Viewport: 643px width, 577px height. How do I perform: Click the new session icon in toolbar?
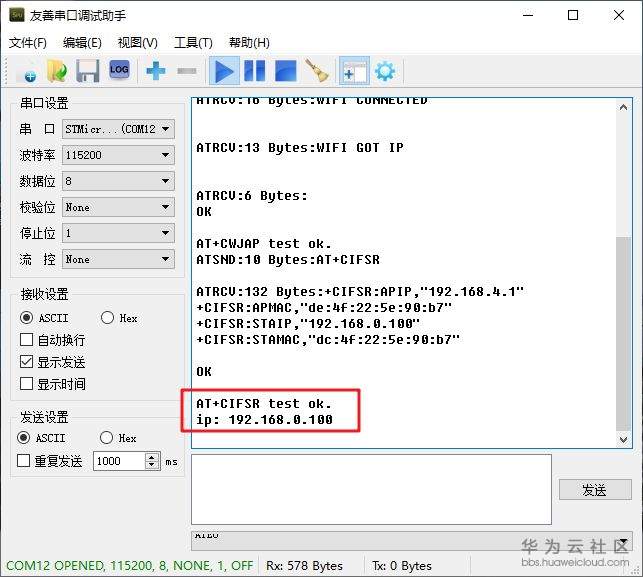coord(27,71)
